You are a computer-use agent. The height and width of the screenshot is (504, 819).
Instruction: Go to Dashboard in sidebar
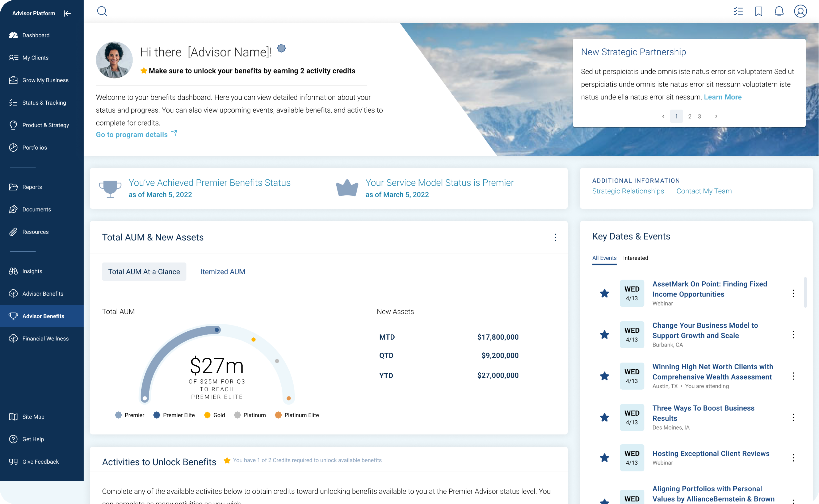click(42, 35)
